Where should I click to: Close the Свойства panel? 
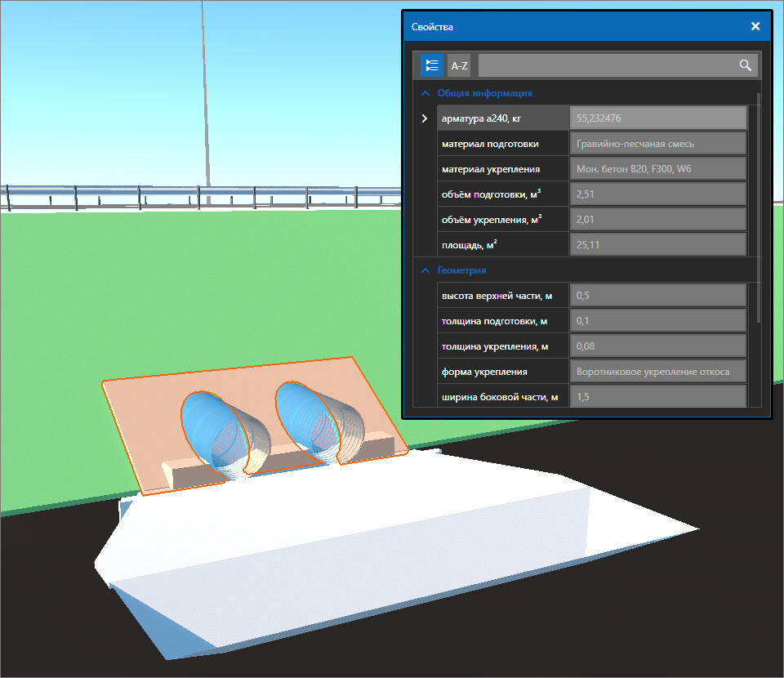pos(755,26)
